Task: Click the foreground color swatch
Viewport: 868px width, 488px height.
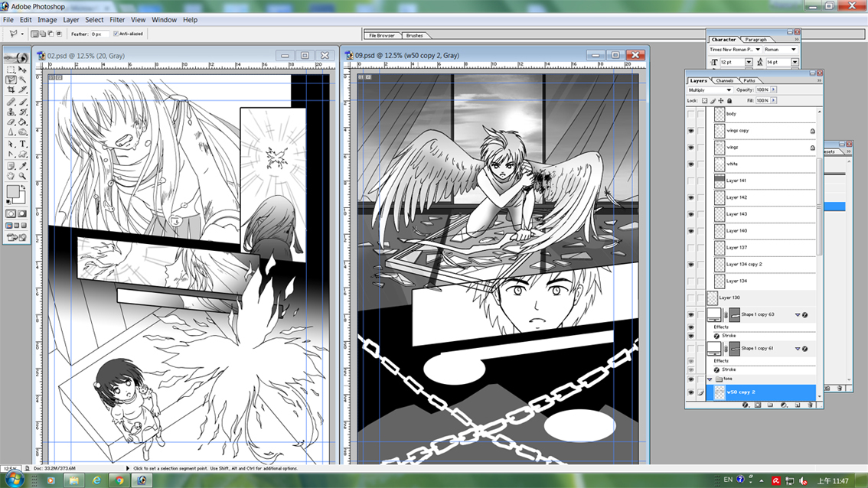Action: pos(13,191)
